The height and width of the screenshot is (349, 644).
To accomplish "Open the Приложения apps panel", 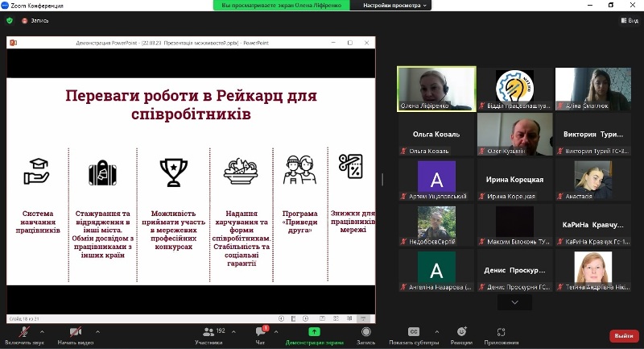I will click(x=501, y=335).
